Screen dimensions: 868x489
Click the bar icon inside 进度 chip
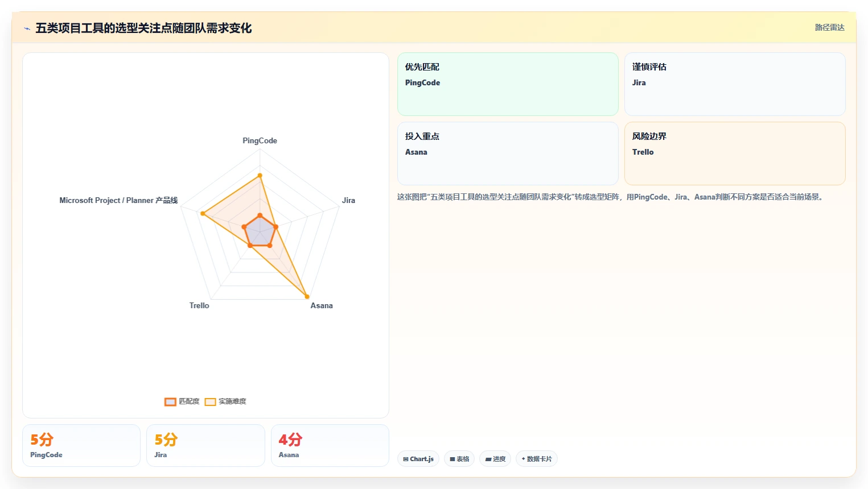pos(488,459)
